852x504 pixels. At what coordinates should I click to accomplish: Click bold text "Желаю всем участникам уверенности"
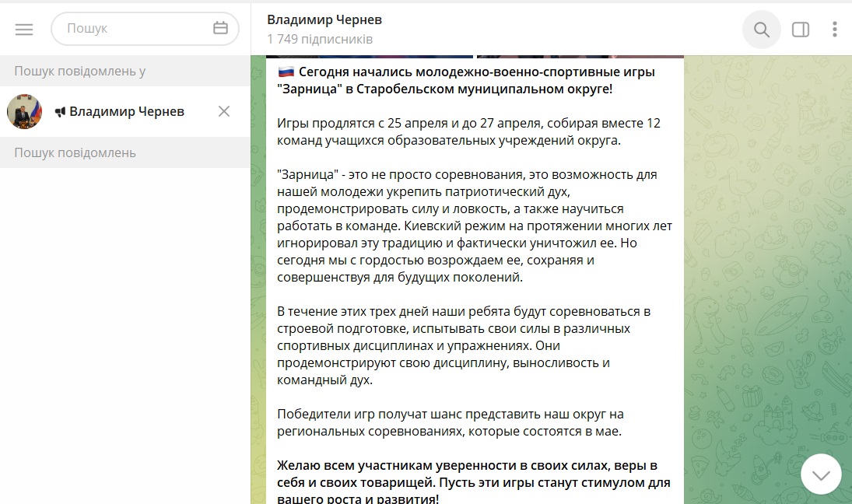[473, 482]
